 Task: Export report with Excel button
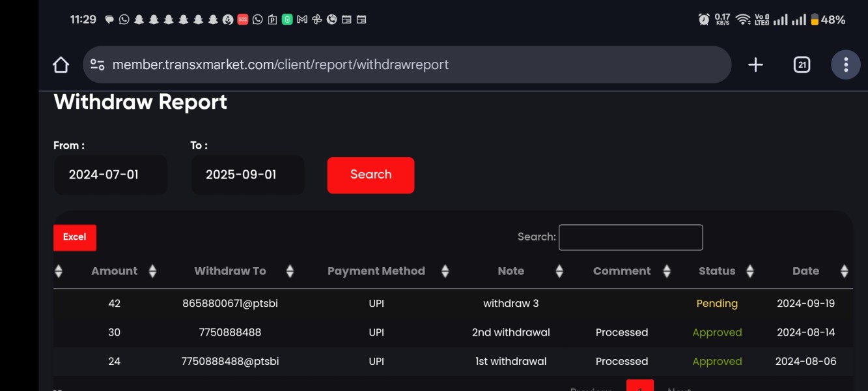[x=74, y=237]
